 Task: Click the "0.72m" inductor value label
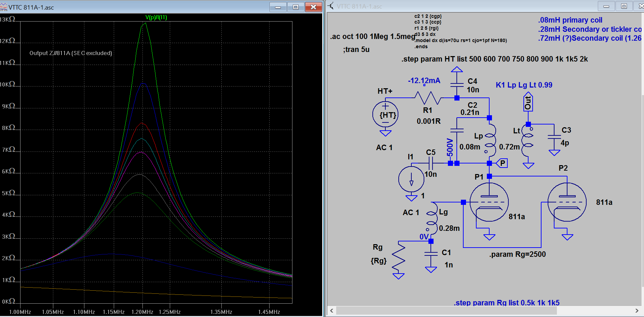509,147
